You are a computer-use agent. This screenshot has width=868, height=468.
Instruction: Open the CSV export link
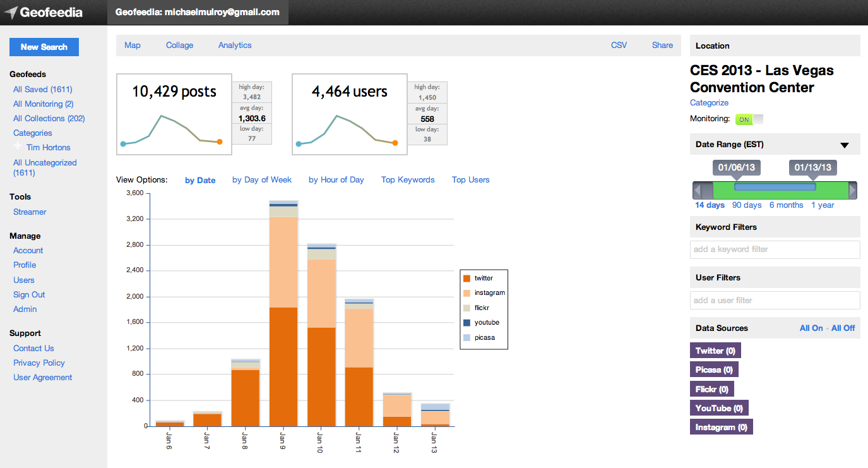tap(619, 45)
